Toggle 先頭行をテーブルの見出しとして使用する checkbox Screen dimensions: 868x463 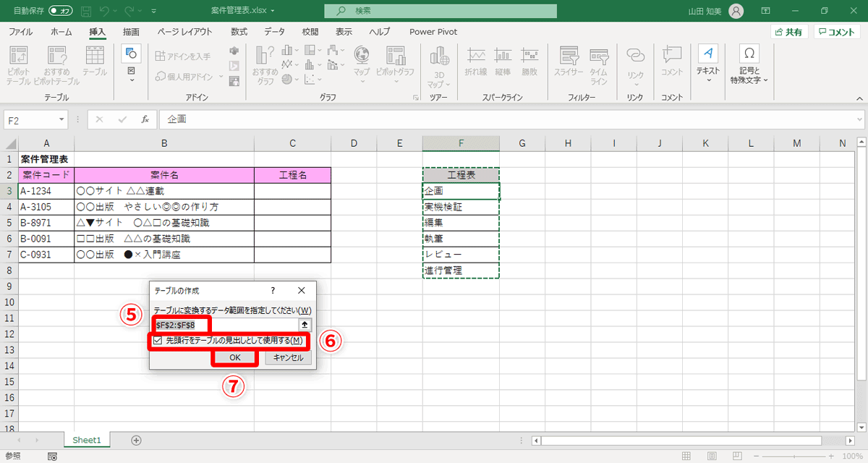point(158,339)
